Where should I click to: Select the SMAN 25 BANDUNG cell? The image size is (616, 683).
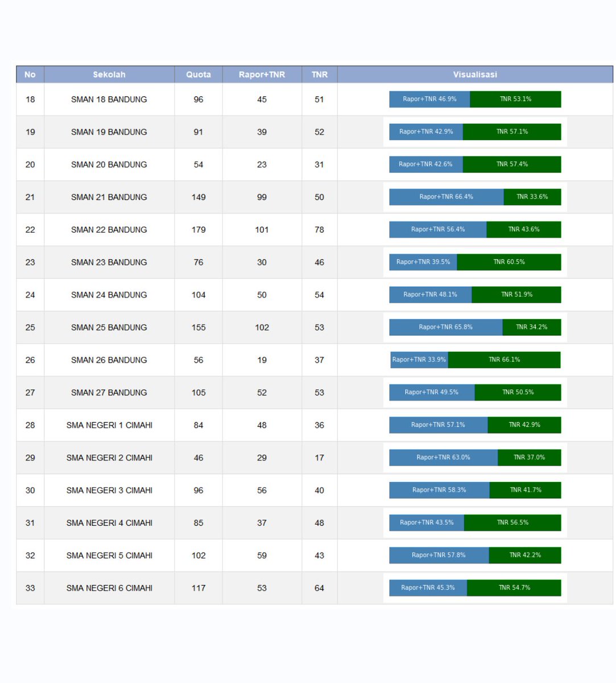click(x=109, y=327)
